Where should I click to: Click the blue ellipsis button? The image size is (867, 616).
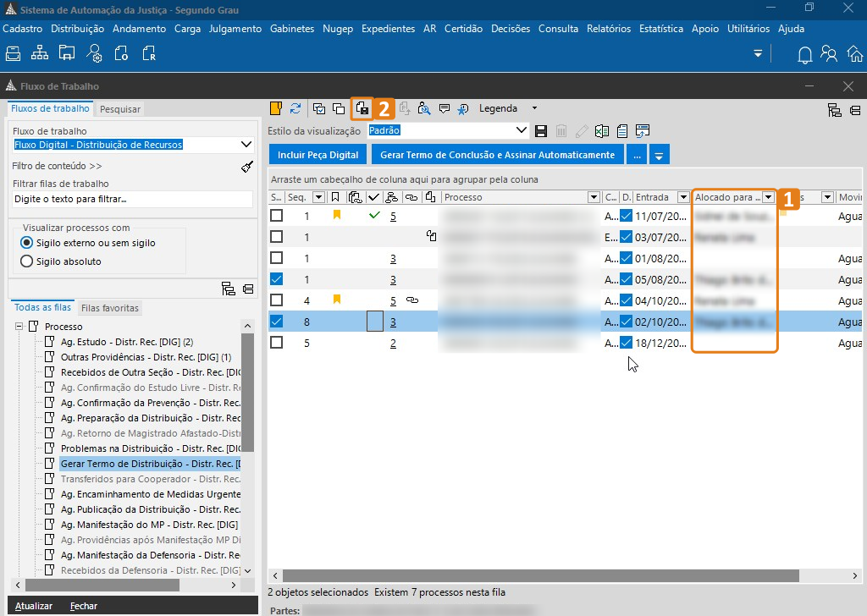(x=637, y=155)
